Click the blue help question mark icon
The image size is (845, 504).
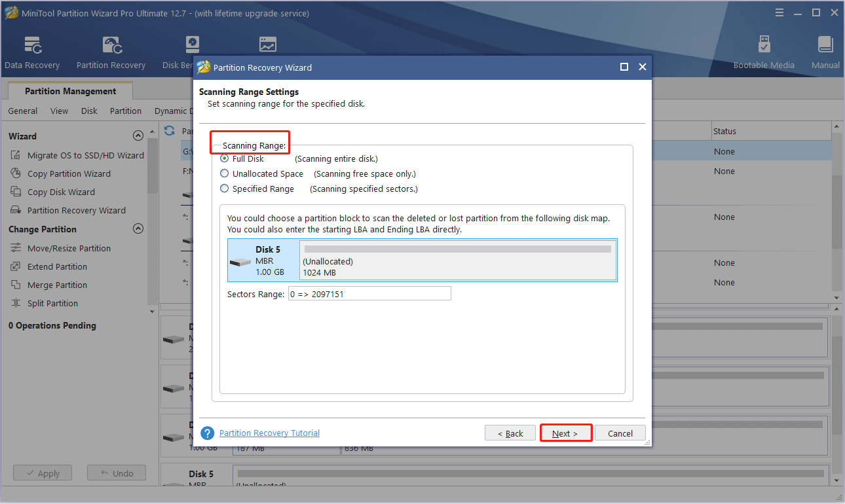pos(208,433)
